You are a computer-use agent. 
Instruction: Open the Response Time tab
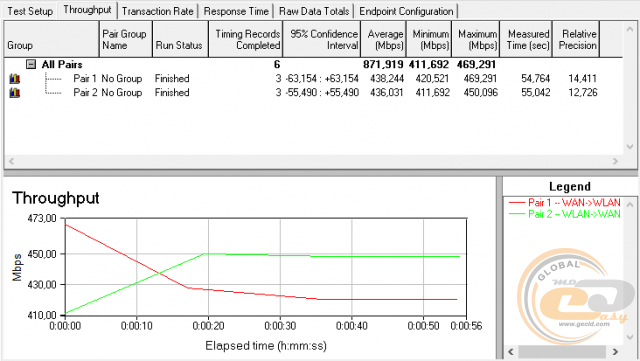[236, 11]
